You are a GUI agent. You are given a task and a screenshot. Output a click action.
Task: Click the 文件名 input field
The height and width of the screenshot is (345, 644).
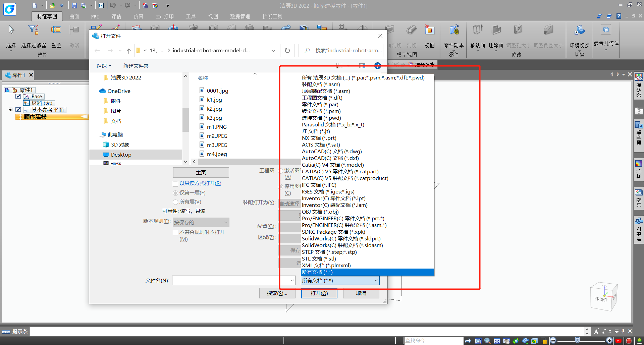(231, 281)
